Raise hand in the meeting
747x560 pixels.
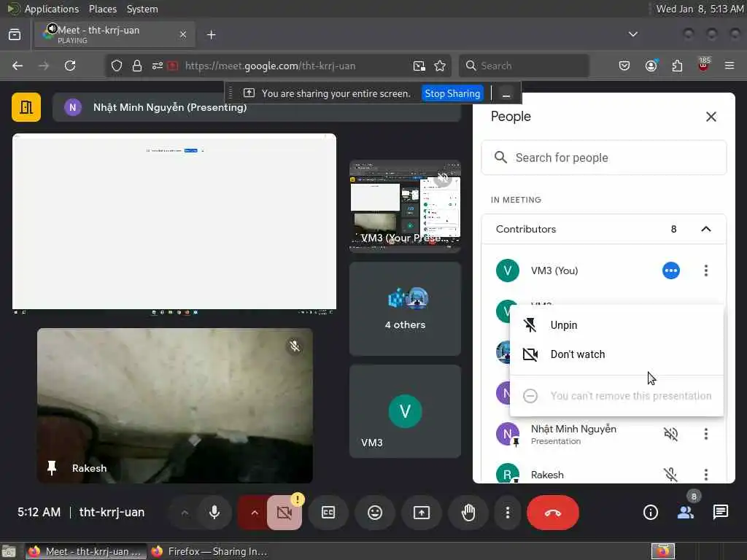(468, 513)
